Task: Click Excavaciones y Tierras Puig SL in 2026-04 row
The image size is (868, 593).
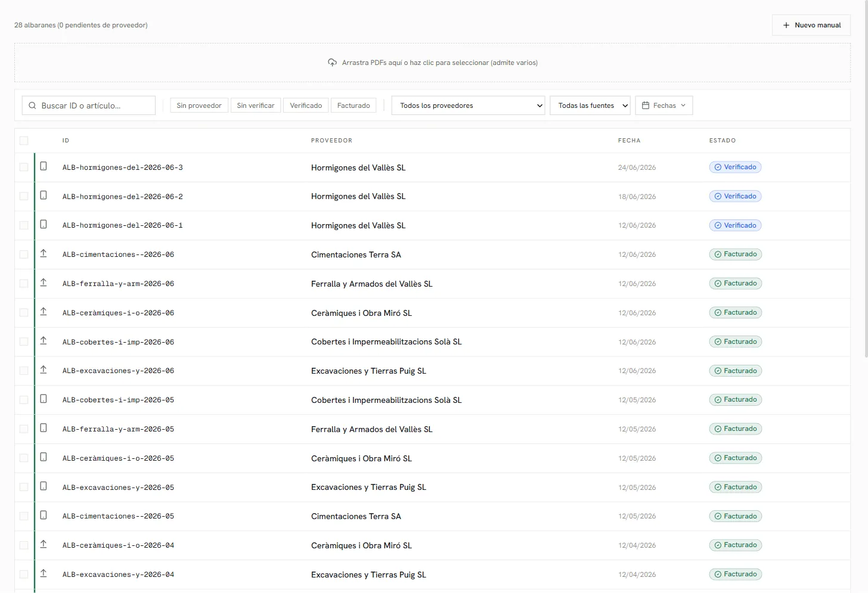Action: pyautogui.click(x=368, y=575)
